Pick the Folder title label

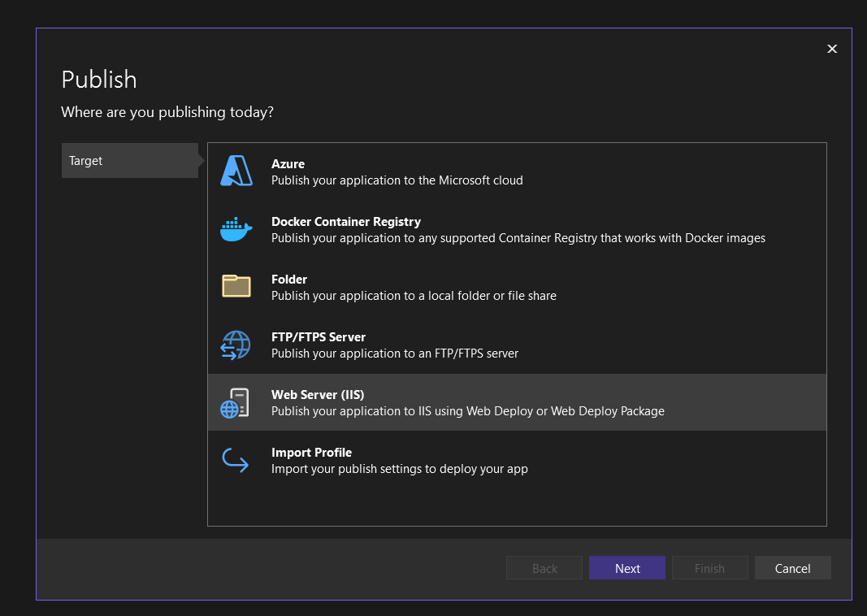[288, 280]
